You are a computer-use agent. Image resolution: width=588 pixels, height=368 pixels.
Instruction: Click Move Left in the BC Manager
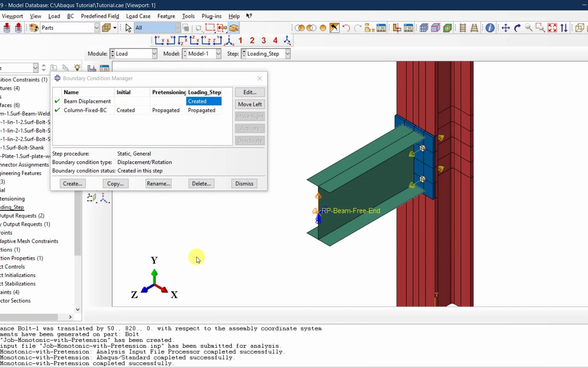click(250, 104)
